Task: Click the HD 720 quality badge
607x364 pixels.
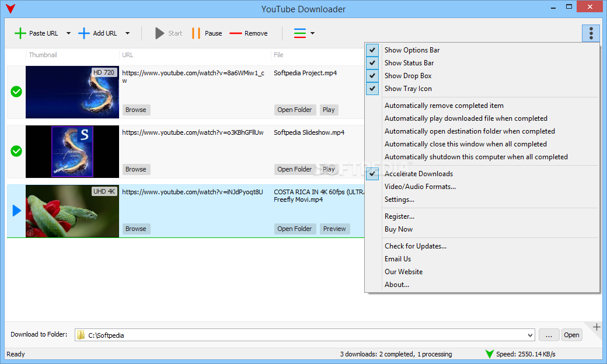Action: tap(104, 72)
